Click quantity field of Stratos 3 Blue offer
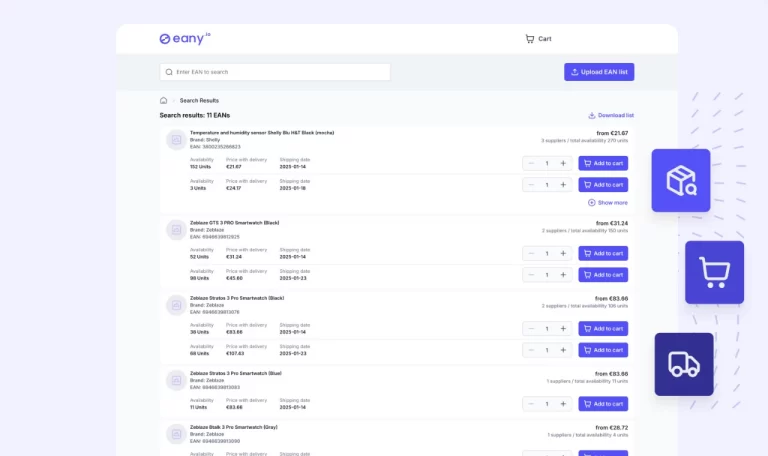 click(x=547, y=404)
